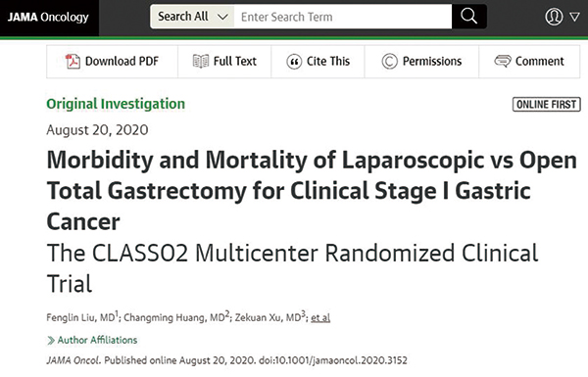
Task: Select the Download PDF toolbar item
Action: point(112,62)
